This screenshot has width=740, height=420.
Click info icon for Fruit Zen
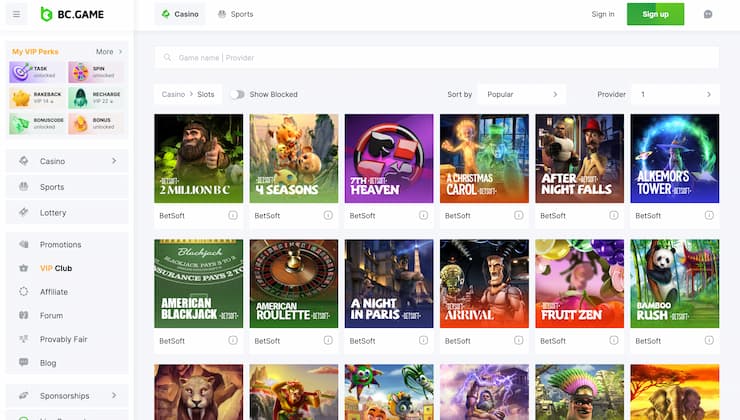click(x=614, y=340)
